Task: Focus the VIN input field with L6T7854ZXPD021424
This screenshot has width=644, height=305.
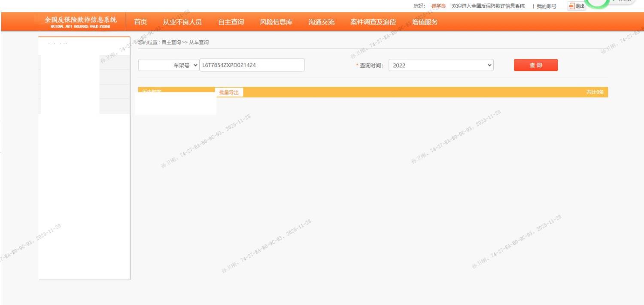Action: point(252,65)
